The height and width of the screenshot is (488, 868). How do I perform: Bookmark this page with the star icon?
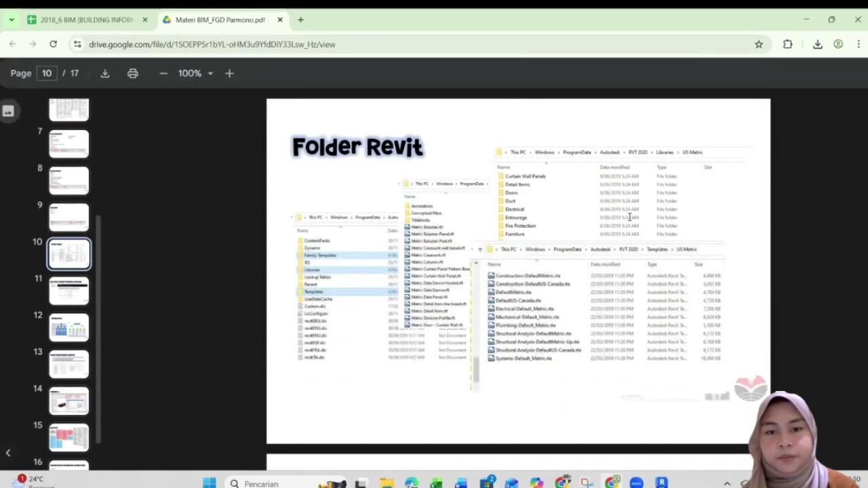[x=759, y=44]
